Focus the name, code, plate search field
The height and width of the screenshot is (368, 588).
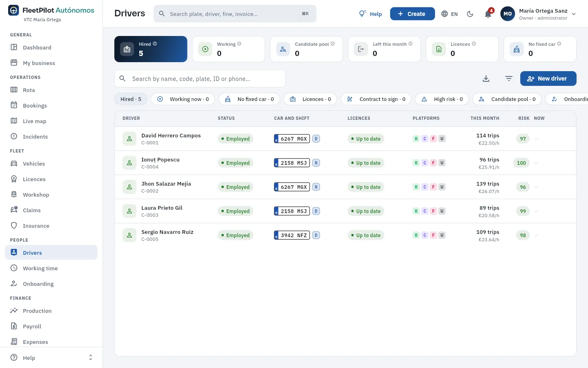(x=200, y=79)
